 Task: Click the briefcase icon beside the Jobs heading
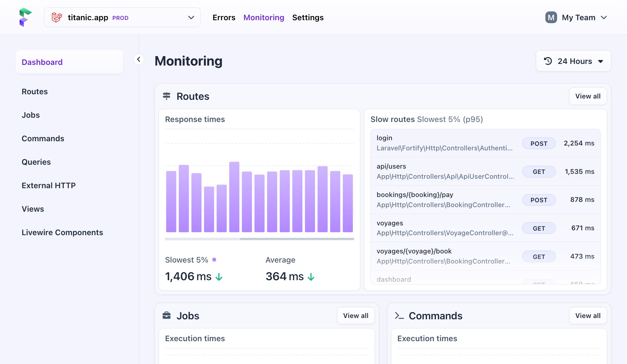click(x=167, y=315)
